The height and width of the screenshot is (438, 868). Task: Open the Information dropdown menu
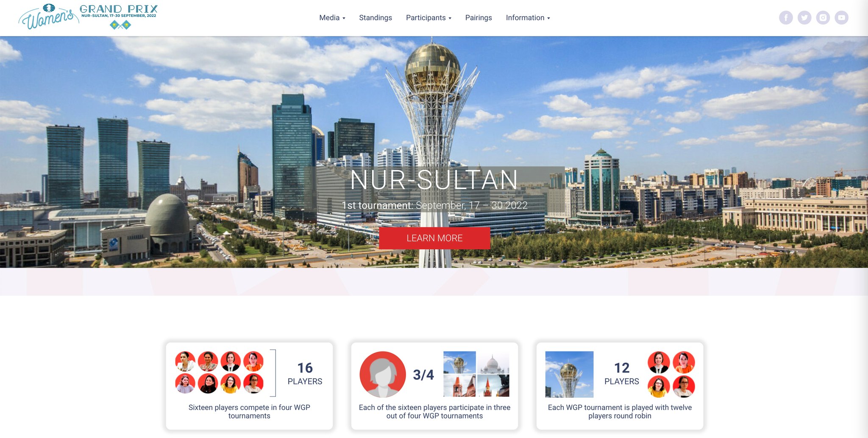(528, 18)
